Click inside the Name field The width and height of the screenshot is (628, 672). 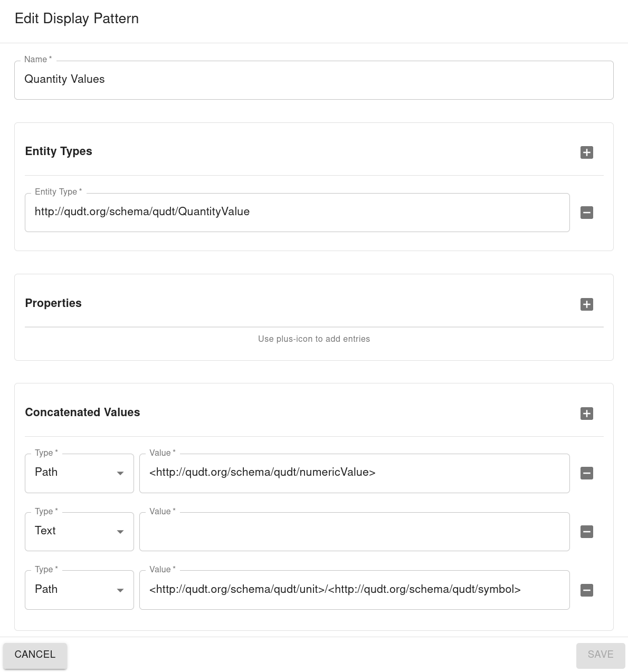(x=314, y=80)
